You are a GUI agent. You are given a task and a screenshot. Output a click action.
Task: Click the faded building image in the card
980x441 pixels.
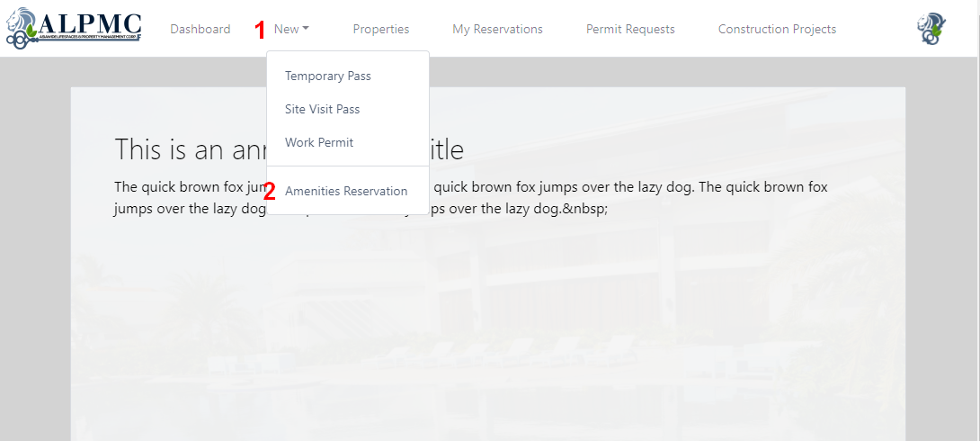pos(539,342)
